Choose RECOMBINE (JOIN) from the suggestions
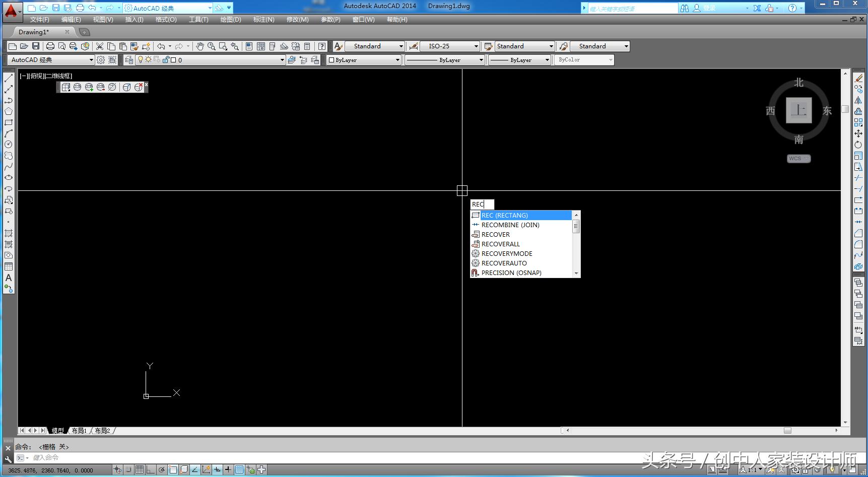The image size is (868, 477). [x=521, y=225]
